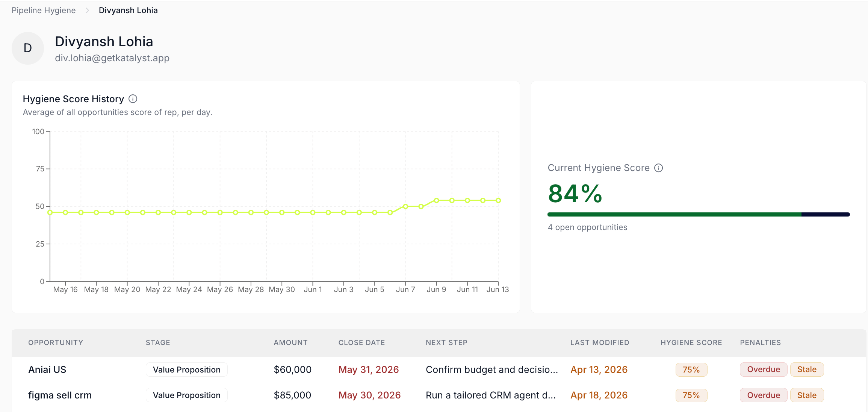Click the avatar circle with letter D

click(x=28, y=48)
